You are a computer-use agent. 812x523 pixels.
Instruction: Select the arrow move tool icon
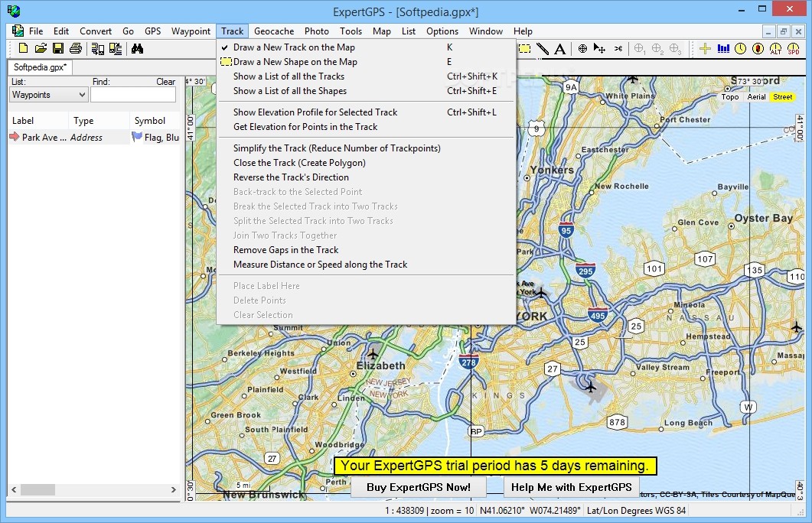600,49
